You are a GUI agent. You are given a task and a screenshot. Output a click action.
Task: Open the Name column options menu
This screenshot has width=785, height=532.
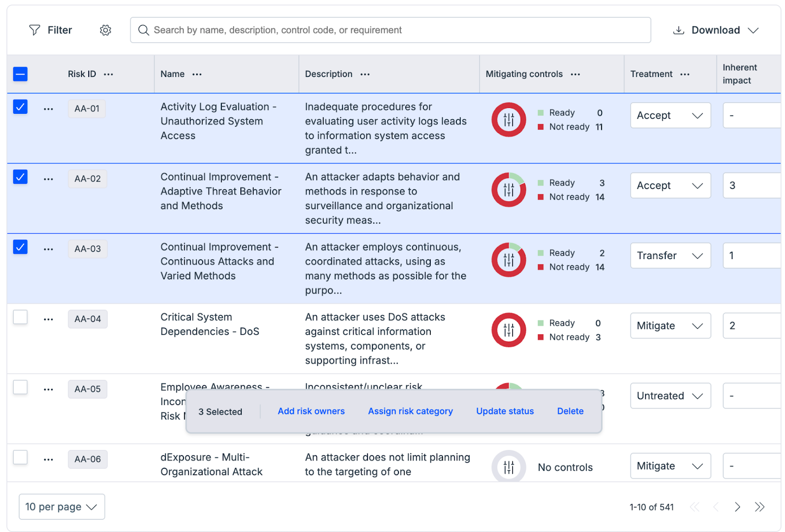[x=197, y=74]
